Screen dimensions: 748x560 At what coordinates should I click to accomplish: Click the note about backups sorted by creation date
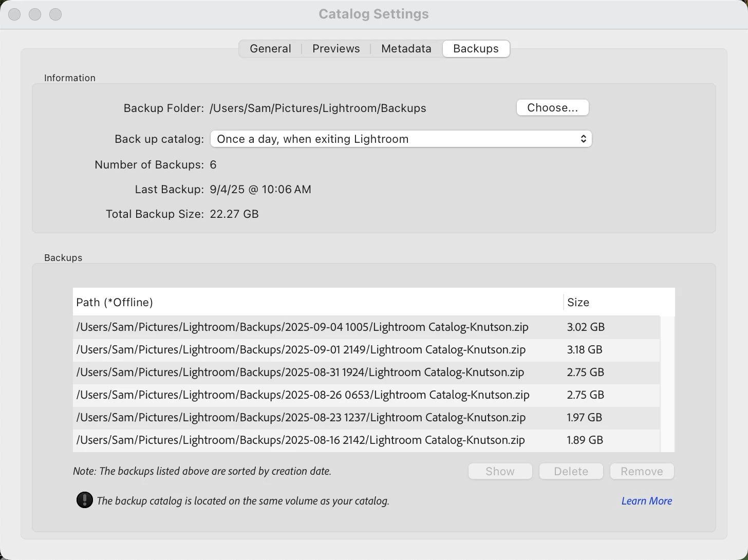coord(202,471)
